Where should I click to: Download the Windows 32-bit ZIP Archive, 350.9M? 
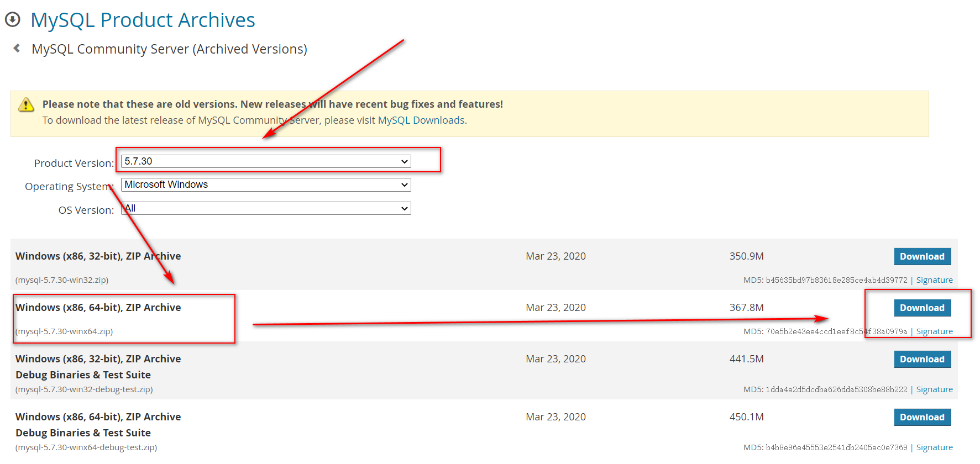tap(923, 256)
